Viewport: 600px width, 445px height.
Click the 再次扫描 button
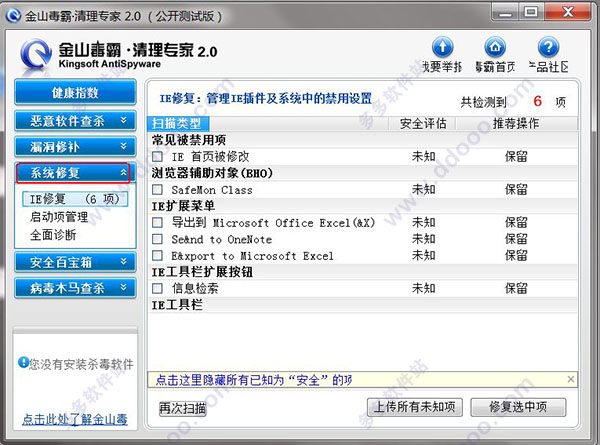point(183,408)
